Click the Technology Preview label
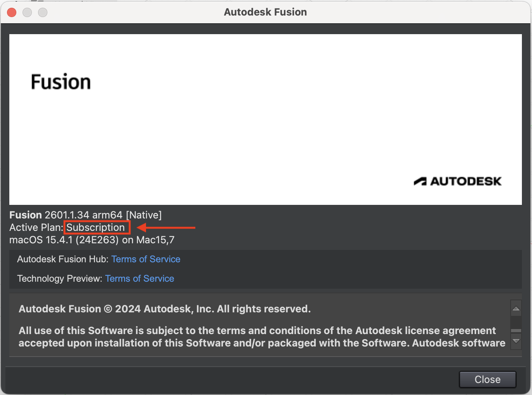 (59, 279)
